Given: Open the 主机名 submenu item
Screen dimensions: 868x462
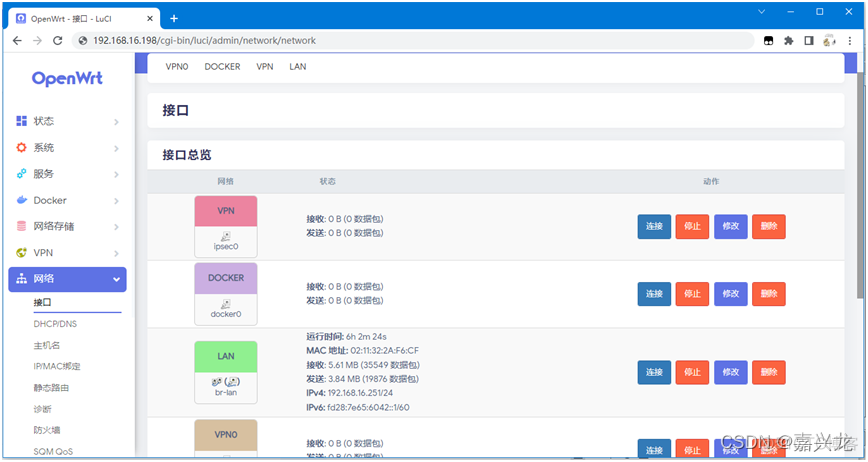Looking at the screenshot, I should (47, 345).
